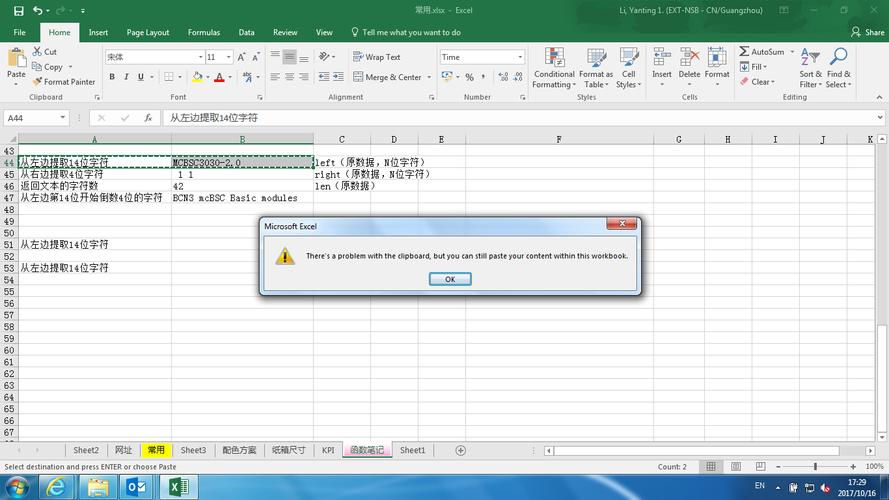
Task: Click the Align Left icon
Action: [275, 77]
